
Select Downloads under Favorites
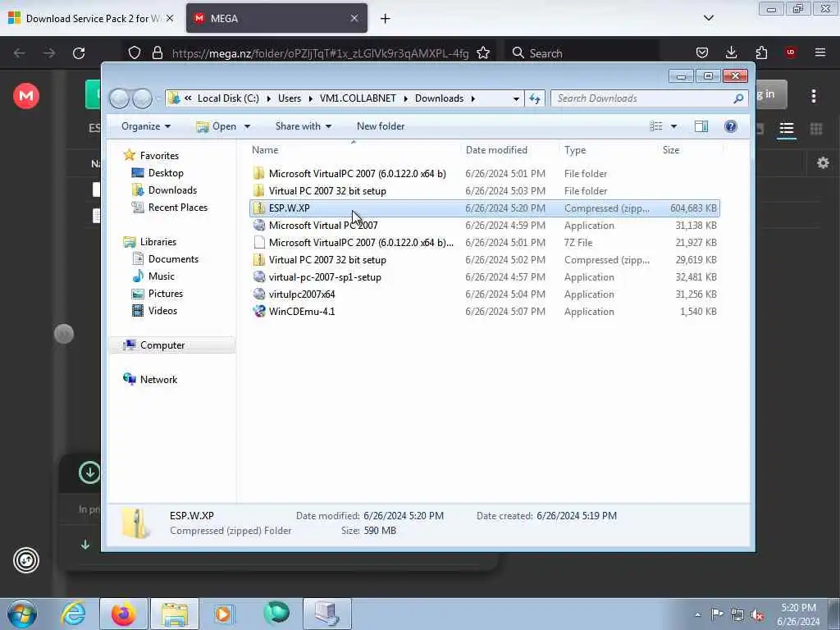tap(172, 190)
